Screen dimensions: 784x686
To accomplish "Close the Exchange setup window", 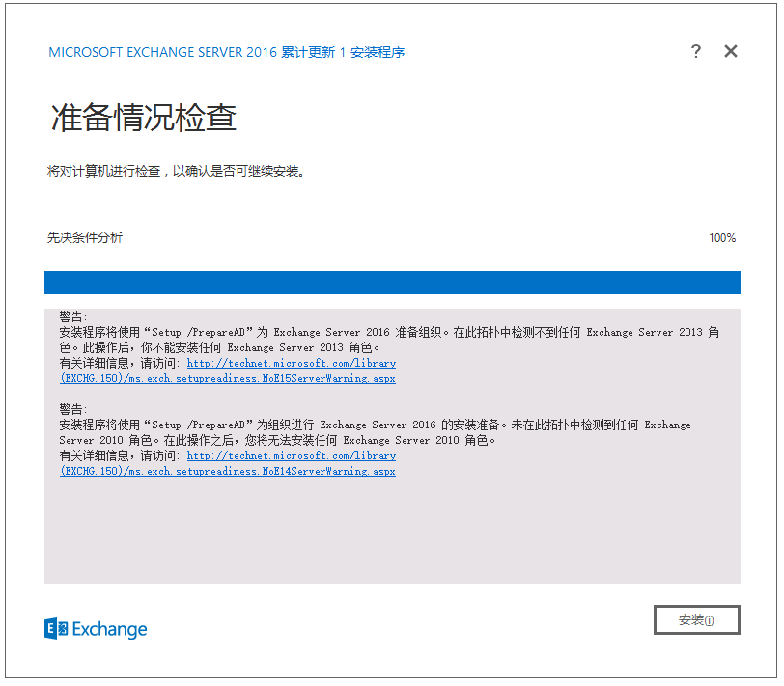I will click(x=731, y=52).
